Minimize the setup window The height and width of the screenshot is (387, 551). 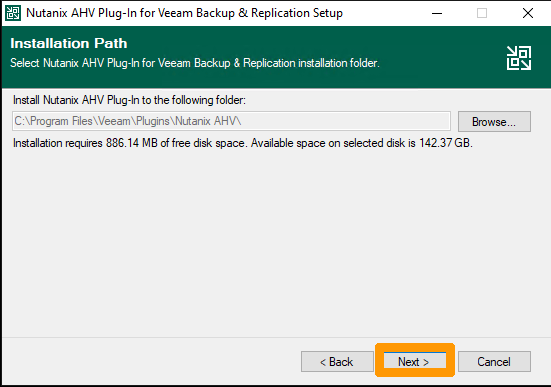click(437, 13)
